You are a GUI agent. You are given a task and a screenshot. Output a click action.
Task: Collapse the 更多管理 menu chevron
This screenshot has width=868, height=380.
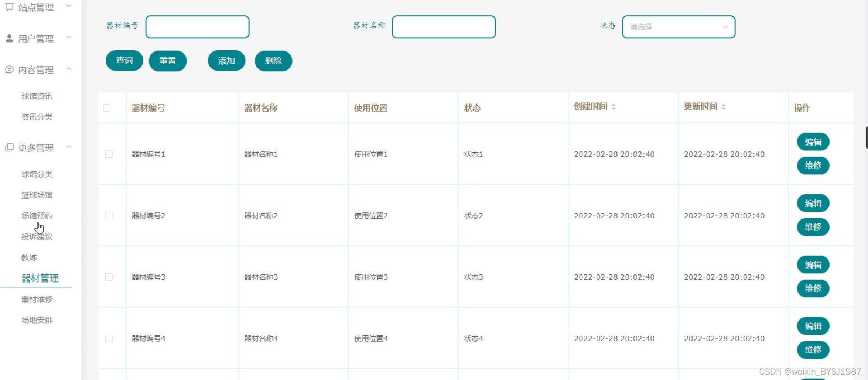[69, 146]
